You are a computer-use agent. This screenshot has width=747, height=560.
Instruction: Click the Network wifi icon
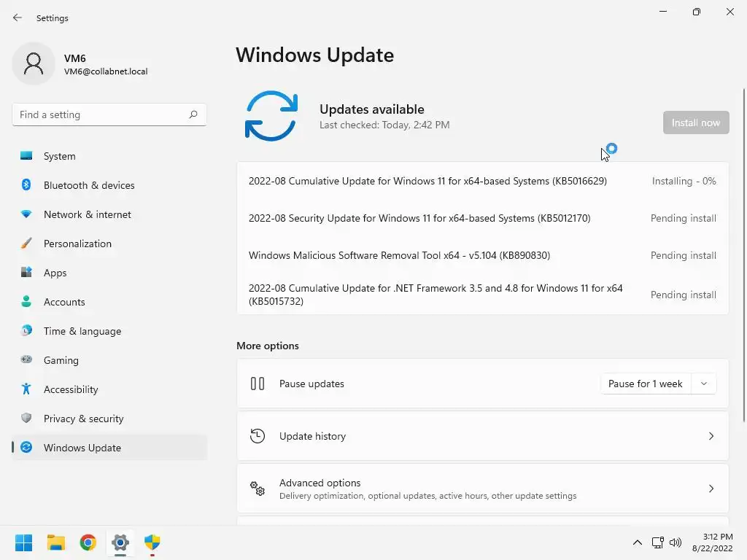(26, 214)
